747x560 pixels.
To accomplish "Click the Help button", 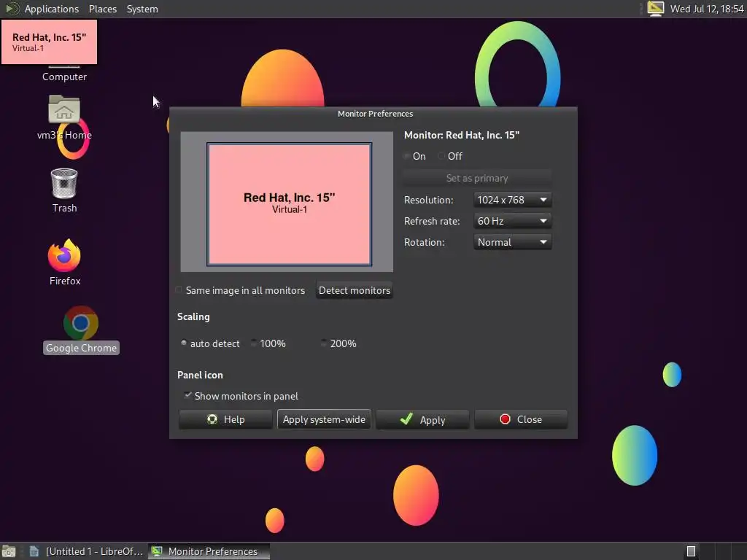I will click(x=225, y=419).
